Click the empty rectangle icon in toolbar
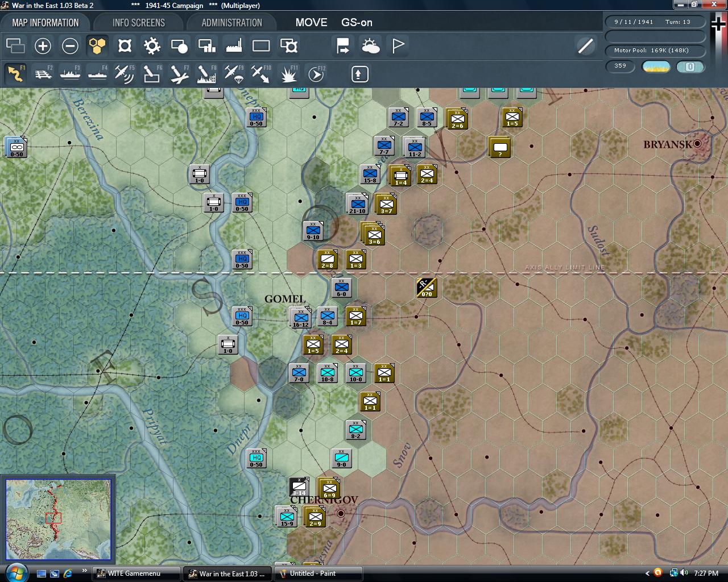728x582 pixels. point(261,46)
